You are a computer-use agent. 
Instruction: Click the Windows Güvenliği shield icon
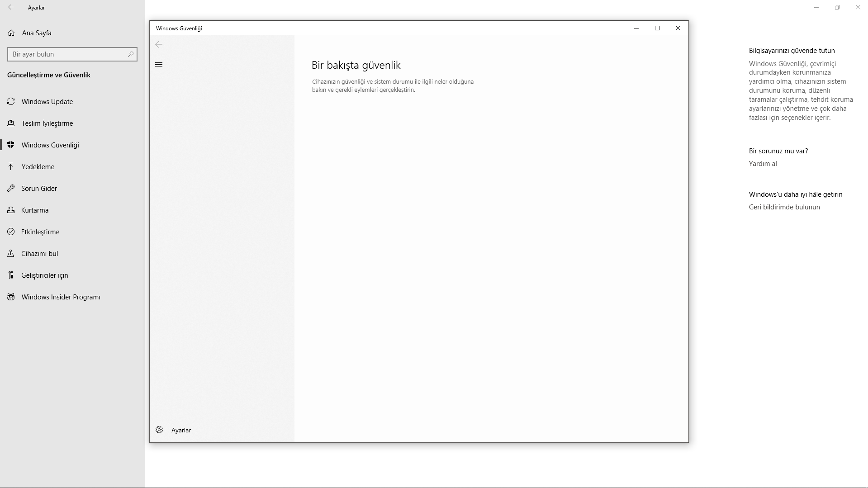[x=11, y=145]
